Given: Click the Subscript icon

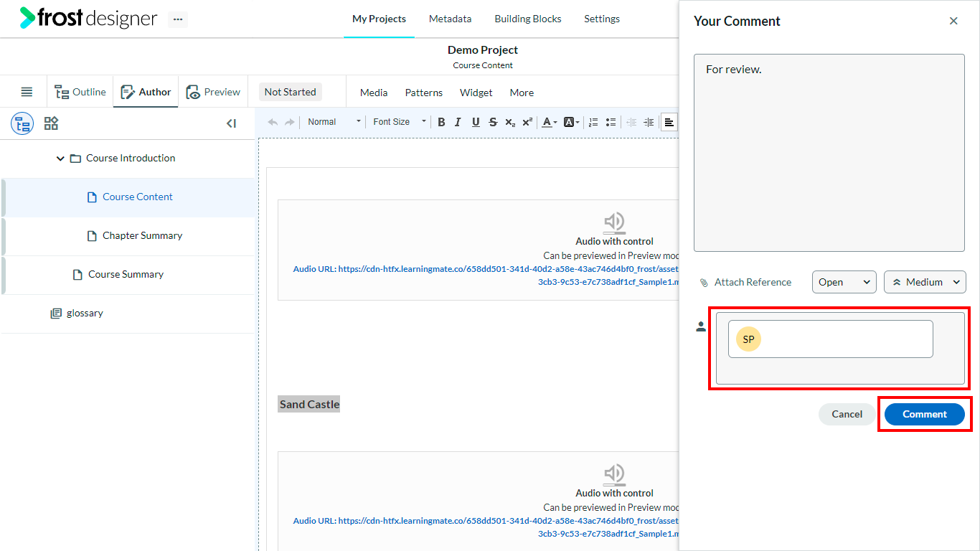Looking at the screenshot, I should [510, 122].
